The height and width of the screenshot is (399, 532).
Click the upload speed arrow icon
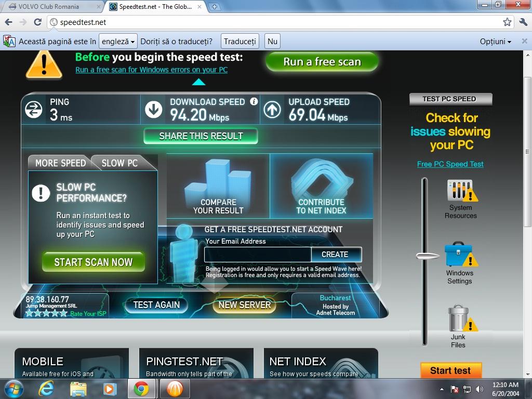tap(272, 110)
